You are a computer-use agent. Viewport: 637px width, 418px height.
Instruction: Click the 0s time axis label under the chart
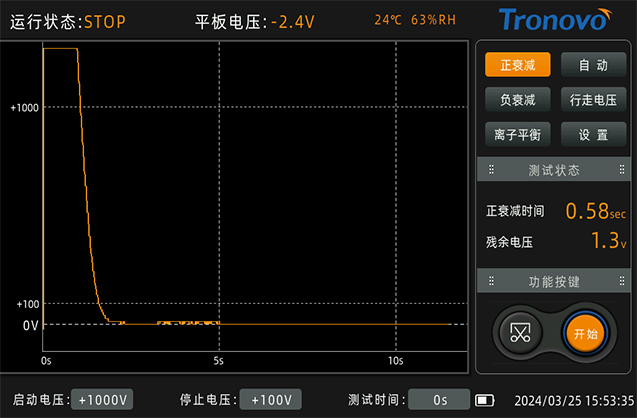click(x=46, y=361)
